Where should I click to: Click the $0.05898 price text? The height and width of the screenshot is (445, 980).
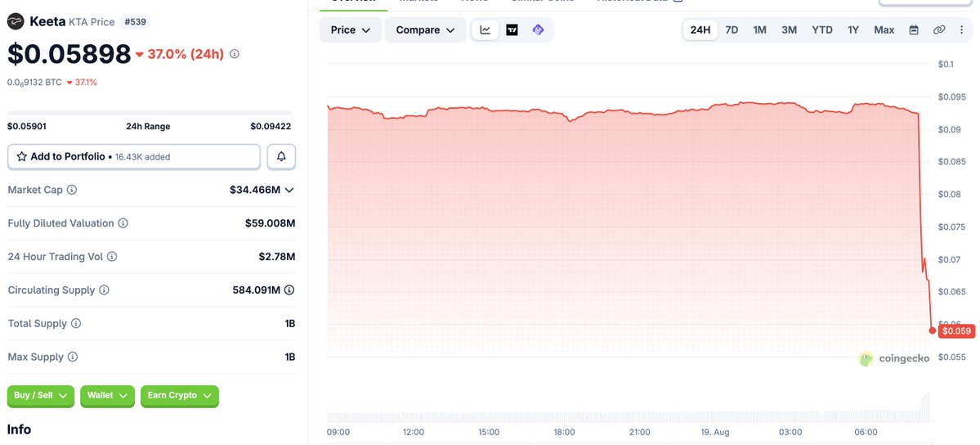[69, 55]
